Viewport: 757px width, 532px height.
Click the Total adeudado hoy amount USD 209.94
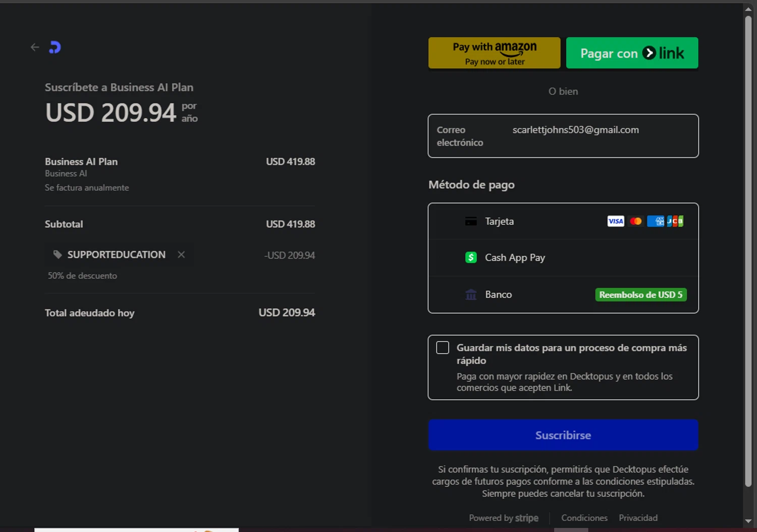point(287,312)
